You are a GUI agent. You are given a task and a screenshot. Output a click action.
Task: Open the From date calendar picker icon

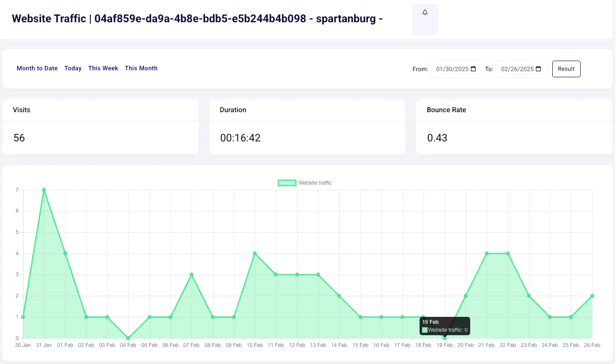point(473,69)
